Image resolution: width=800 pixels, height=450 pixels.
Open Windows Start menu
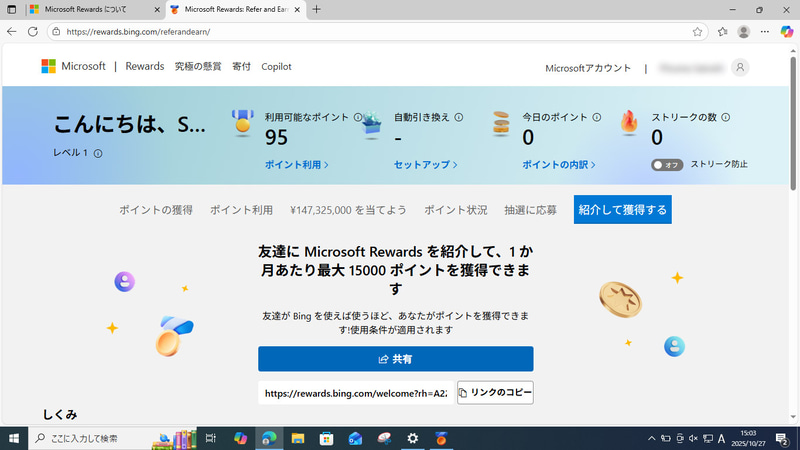[x=14, y=438]
